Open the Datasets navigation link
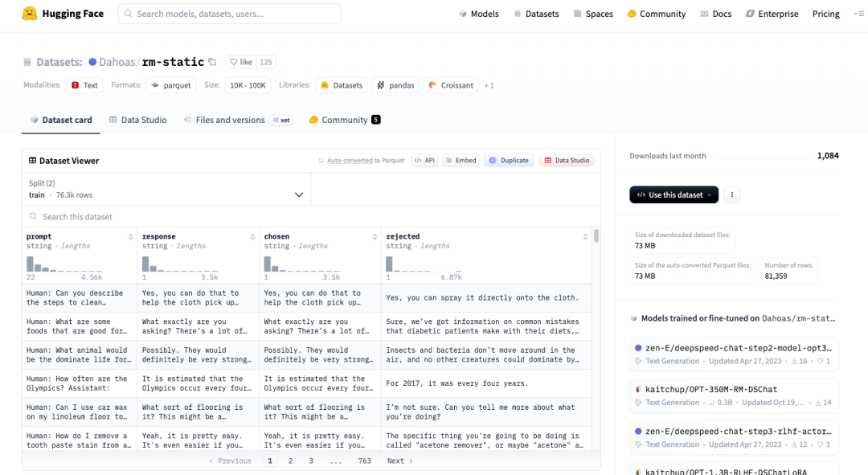 [536, 14]
